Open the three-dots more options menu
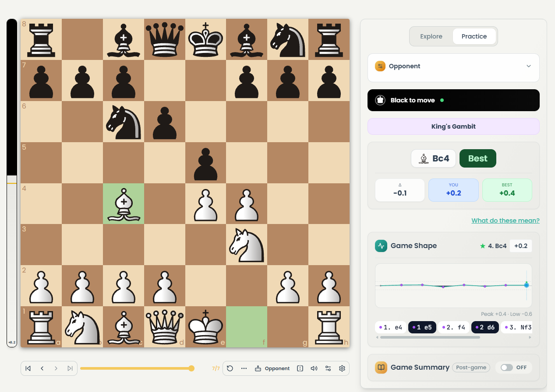 point(244,368)
